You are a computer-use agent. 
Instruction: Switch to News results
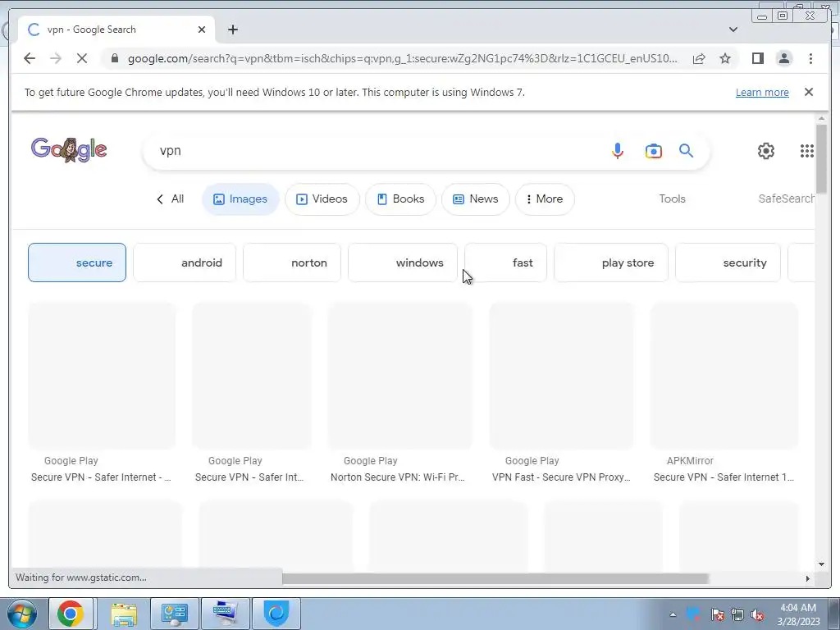point(476,199)
